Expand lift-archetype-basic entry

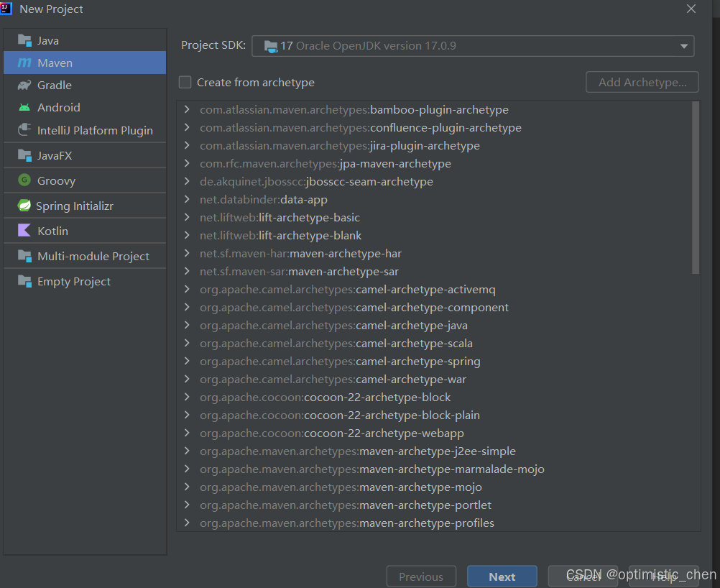coord(187,217)
